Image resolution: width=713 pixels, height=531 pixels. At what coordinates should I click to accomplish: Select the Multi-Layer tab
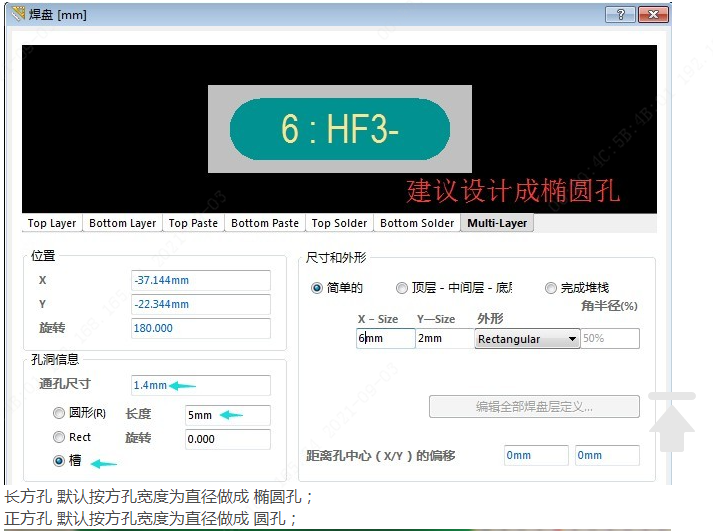(497, 223)
